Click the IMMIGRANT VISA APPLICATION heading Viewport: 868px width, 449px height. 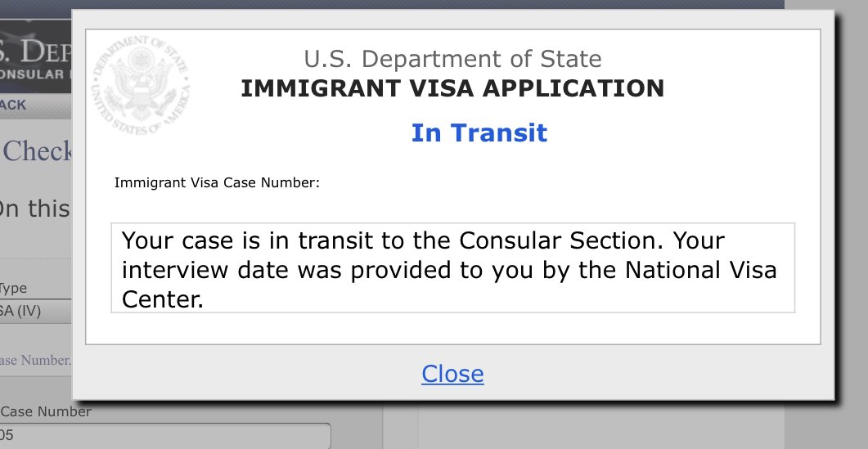pos(452,88)
